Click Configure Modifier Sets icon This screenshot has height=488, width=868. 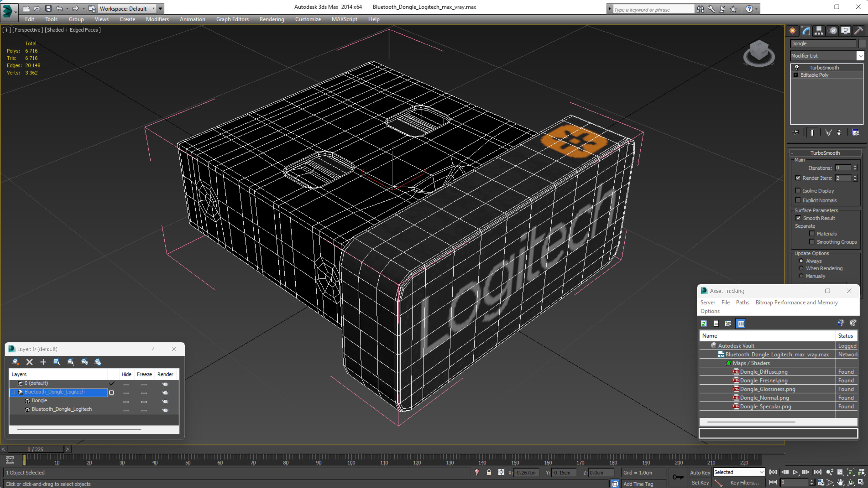click(x=855, y=132)
